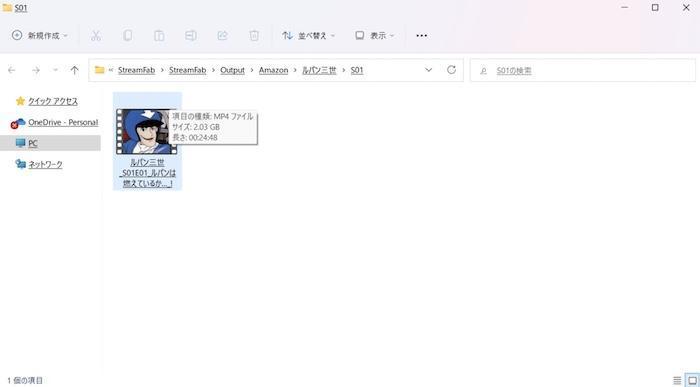This screenshot has height=387, width=700.
Task: Go back with the left arrow
Action: (12, 70)
